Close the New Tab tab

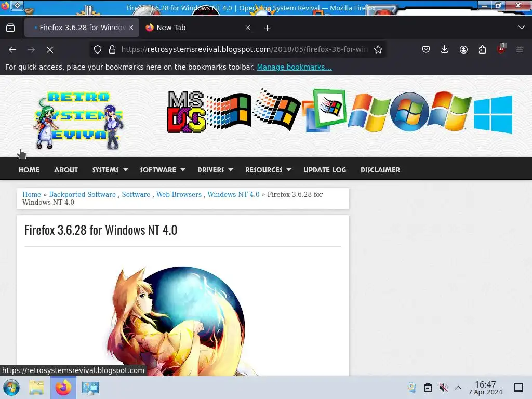click(248, 28)
